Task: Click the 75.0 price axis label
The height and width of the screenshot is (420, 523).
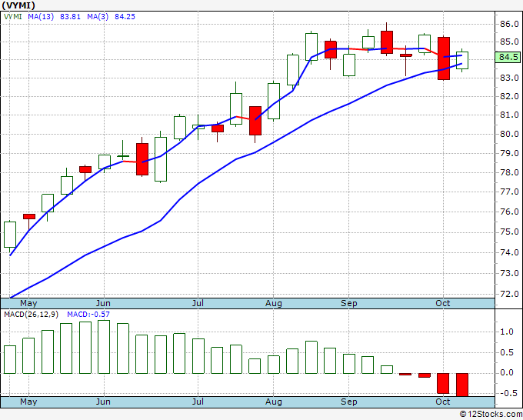Action: point(509,232)
